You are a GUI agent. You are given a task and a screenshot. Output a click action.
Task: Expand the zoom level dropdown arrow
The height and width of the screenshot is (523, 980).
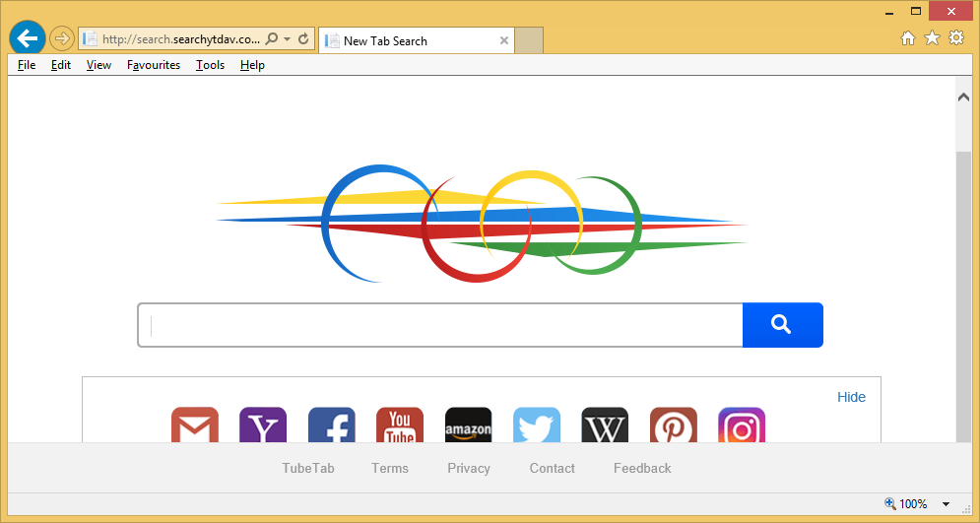[947, 504]
